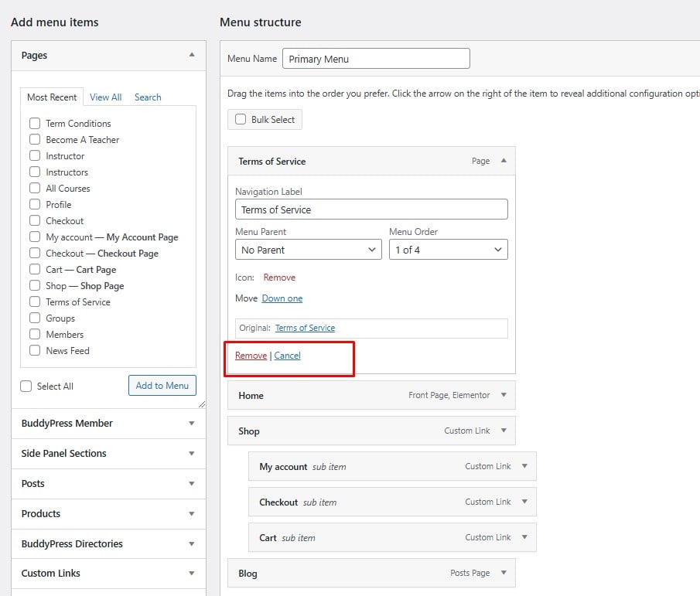The width and height of the screenshot is (700, 596).
Task: Open the Menu Parent dropdown
Action: click(x=308, y=250)
